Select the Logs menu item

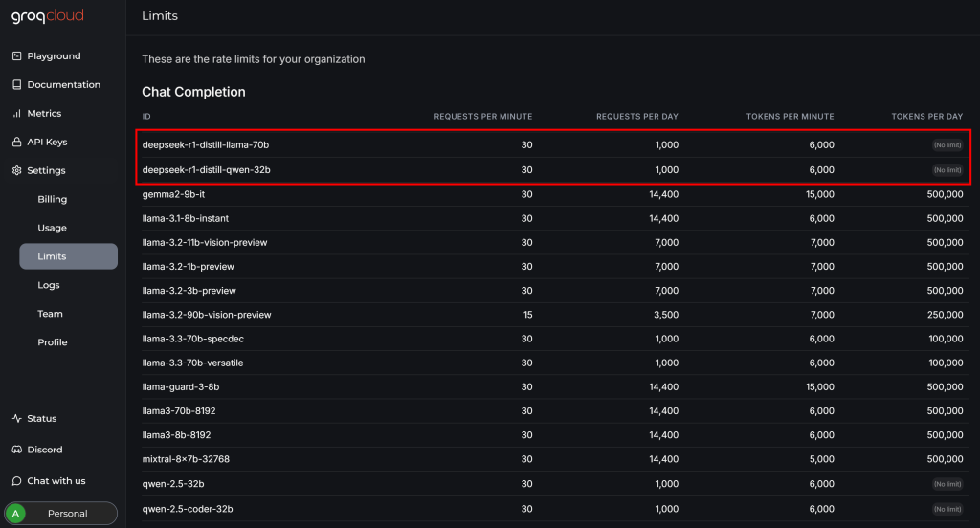(49, 285)
